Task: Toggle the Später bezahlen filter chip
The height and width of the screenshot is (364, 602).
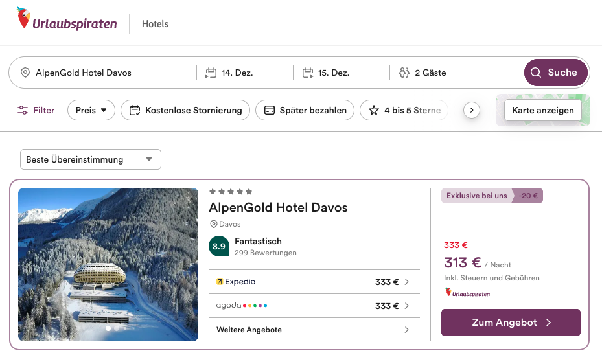Action: (305, 110)
